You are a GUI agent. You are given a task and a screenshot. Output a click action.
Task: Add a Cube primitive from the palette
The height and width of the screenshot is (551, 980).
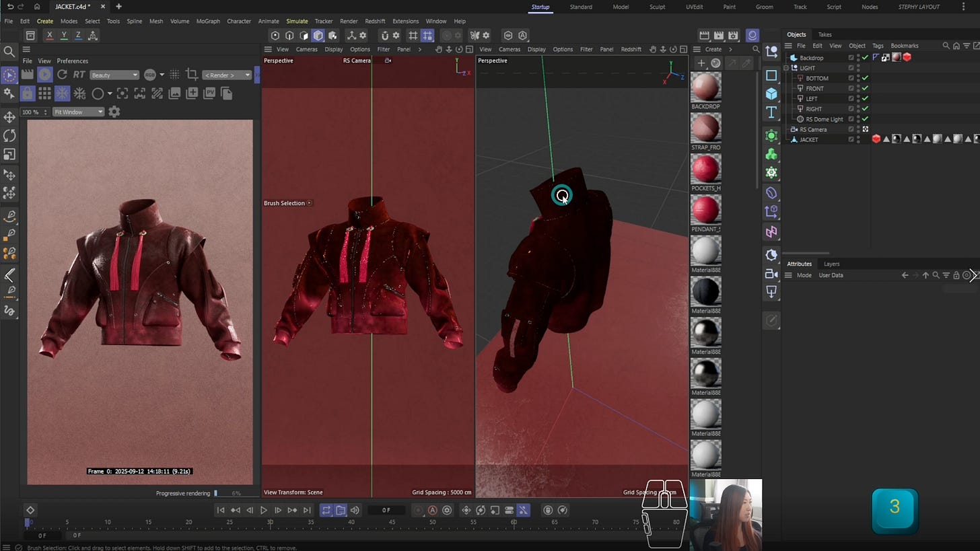771,94
